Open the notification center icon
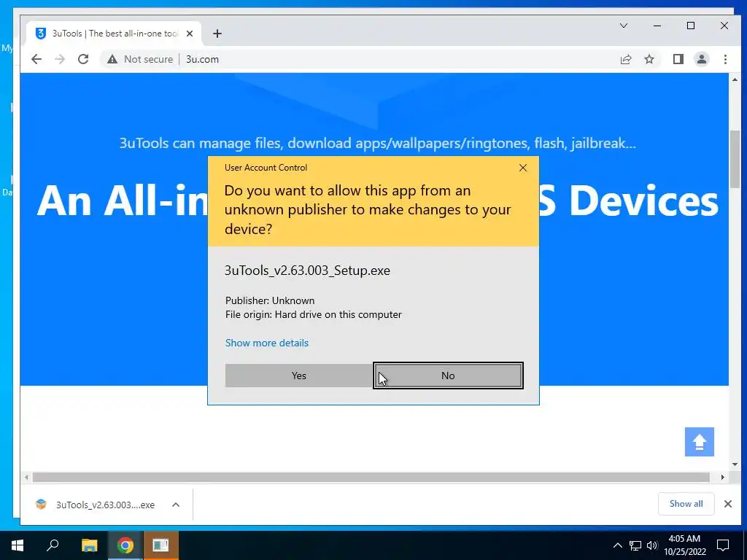This screenshot has height=560, width=747. coord(723,545)
